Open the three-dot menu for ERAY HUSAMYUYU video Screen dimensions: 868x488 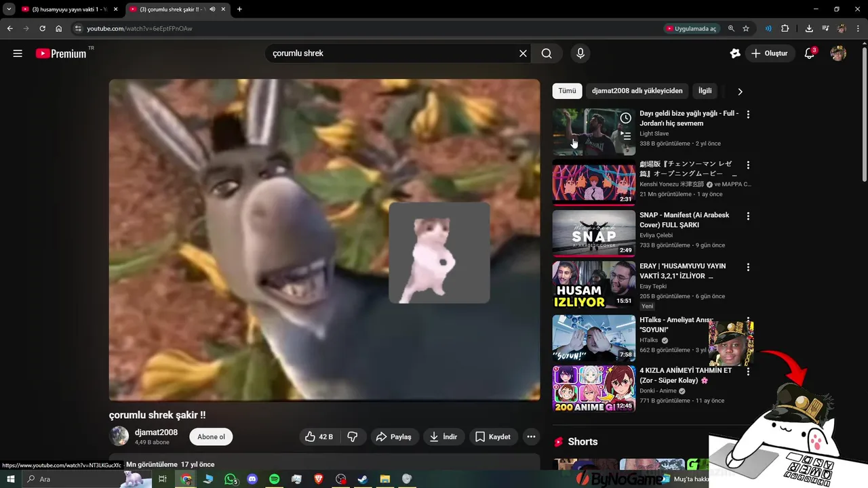(748, 267)
